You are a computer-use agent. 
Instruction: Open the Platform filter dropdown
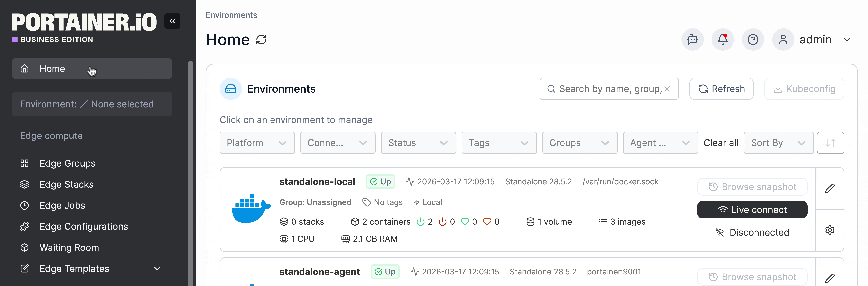[x=257, y=143]
